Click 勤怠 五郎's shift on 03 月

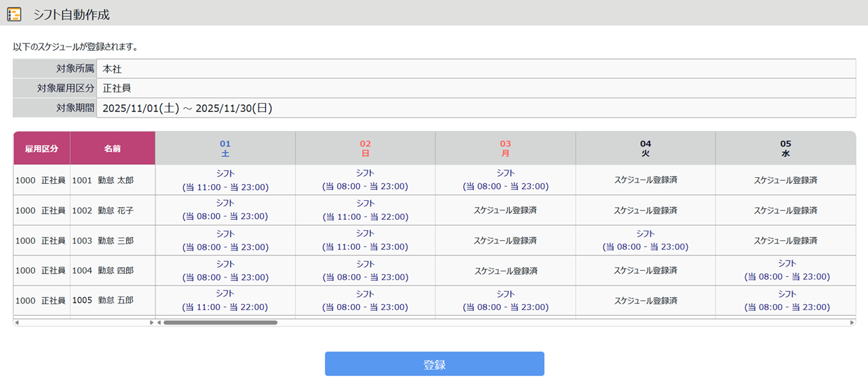click(x=505, y=300)
